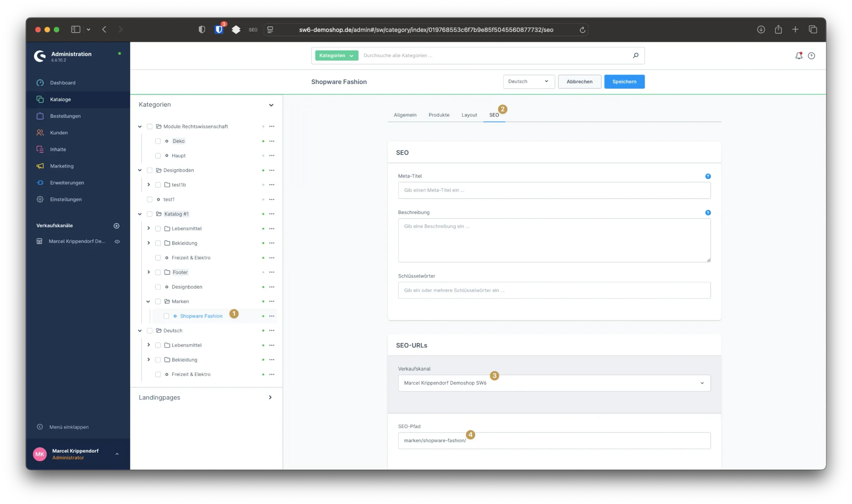
Task: Open three-dot menu for Shopware Fashion
Action: (x=272, y=316)
